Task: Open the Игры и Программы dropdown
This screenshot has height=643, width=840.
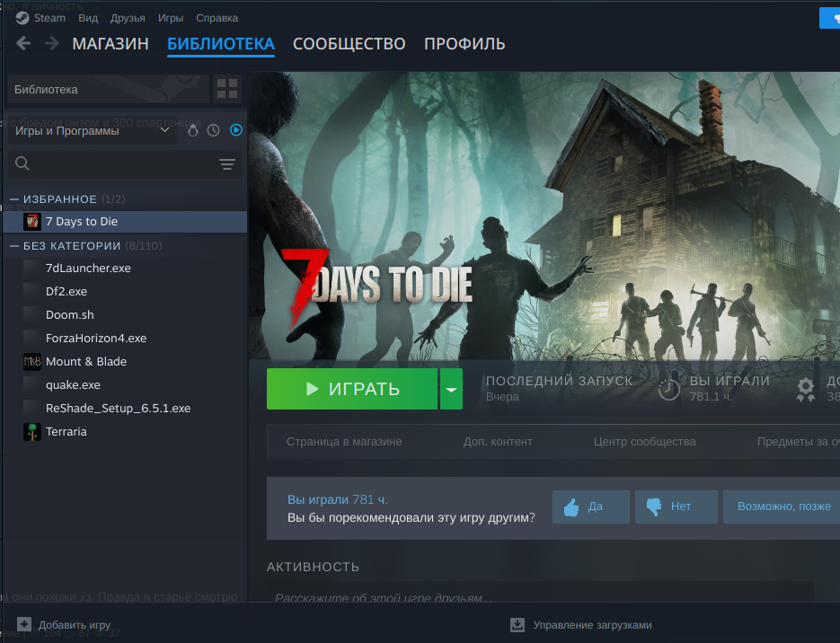Action: [93, 130]
